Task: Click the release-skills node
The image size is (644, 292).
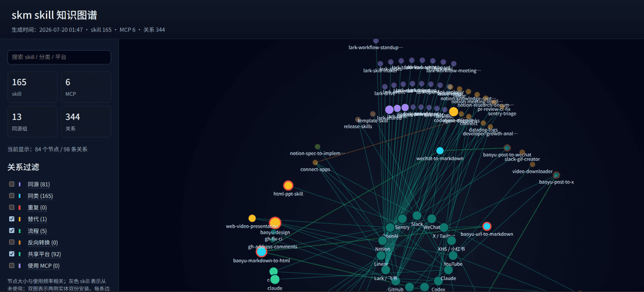Action: point(358,120)
